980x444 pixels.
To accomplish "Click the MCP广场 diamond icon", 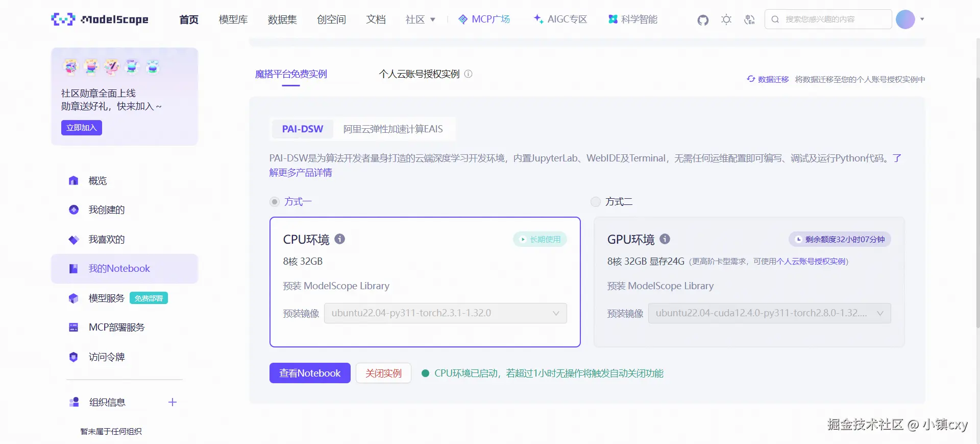I will pos(463,19).
